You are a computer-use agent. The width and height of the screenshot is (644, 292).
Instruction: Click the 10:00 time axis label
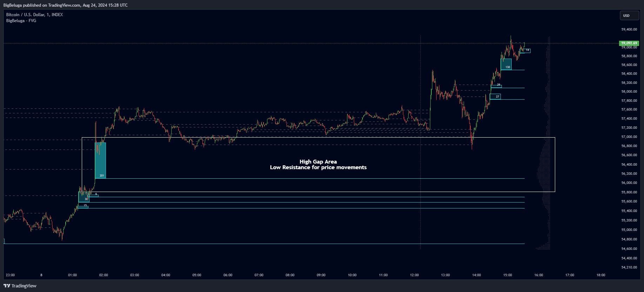tap(352, 275)
